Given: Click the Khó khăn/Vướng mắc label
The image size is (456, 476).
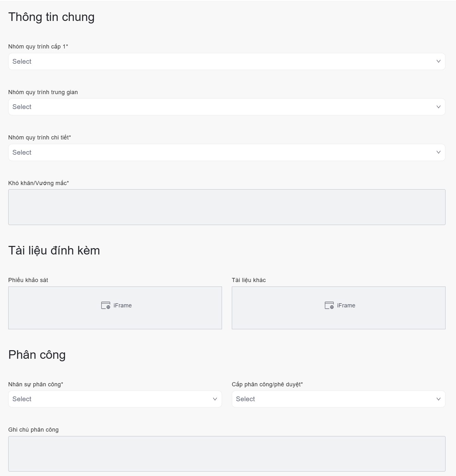Looking at the screenshot, I should tap(38, 183).
